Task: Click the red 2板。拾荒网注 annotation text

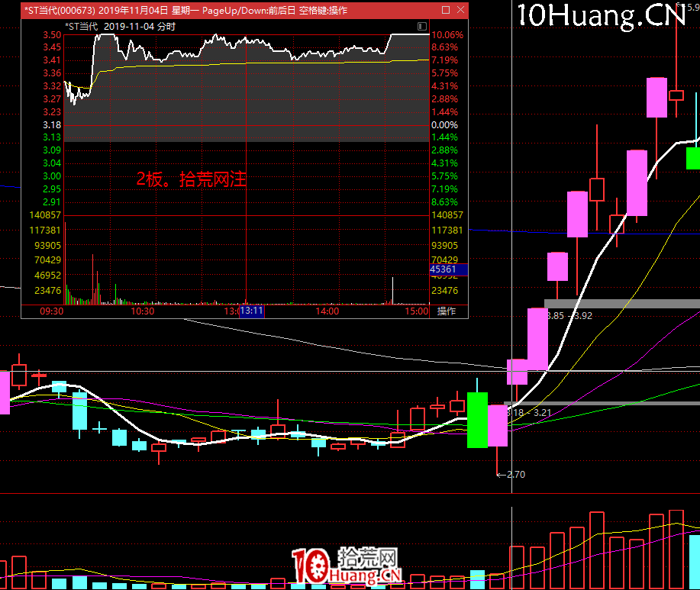Action: point(191,179)
